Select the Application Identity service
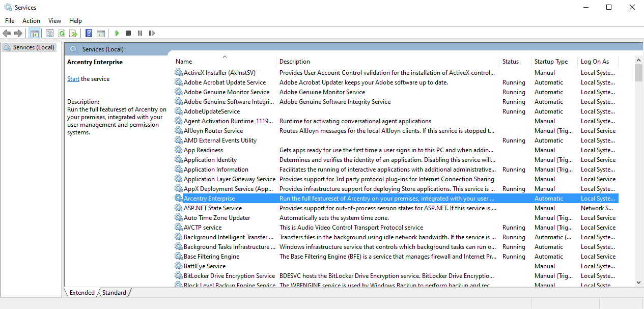This screenshot has width=644, height=309. tap(396, 160)
